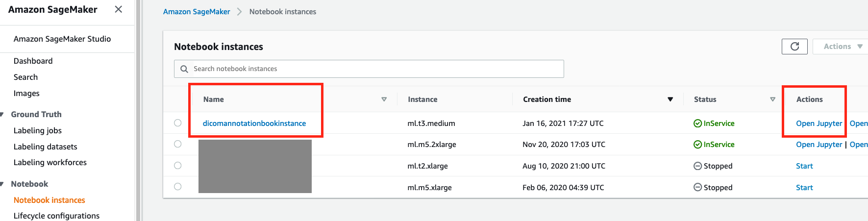Go to Dashboard in sidebar
Viewport: 868px width, 221px height.
[33, 61]
